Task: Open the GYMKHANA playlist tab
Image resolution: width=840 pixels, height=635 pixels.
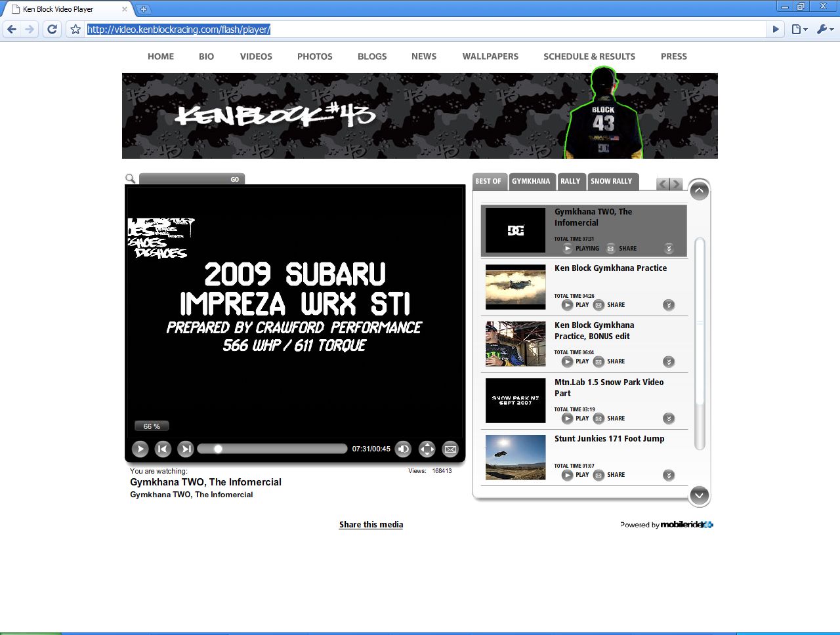Action: pos(531,181)
